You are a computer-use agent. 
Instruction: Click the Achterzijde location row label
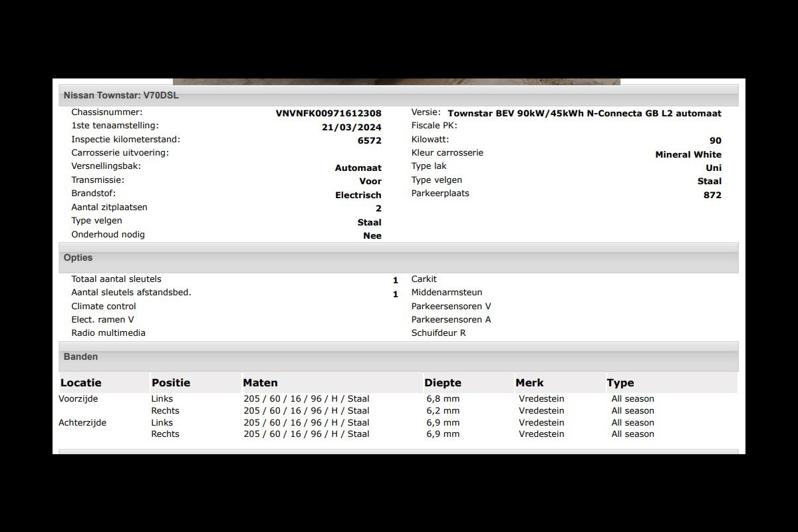coord(82,422)
